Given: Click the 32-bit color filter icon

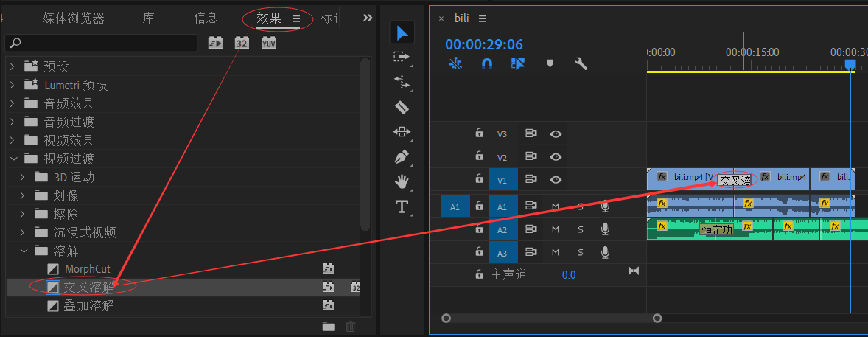Looking at the screenshot, I should point(242,43).
